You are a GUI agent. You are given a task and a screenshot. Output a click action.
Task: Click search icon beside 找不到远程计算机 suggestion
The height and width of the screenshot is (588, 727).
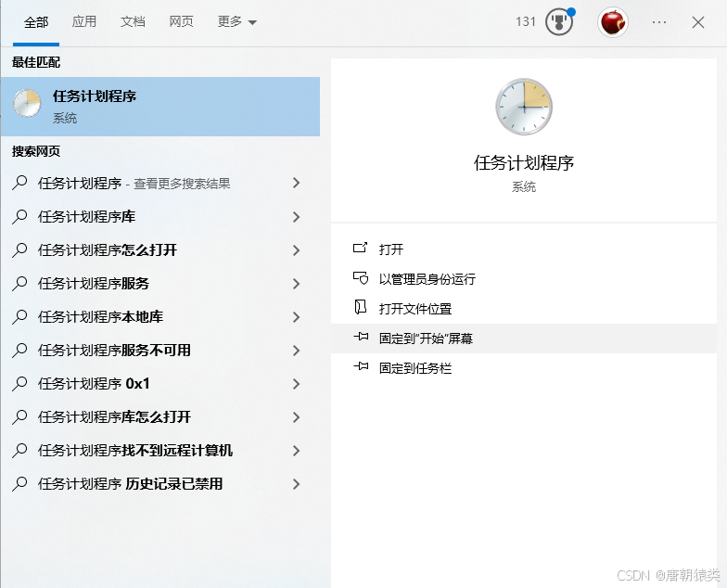[19, 451]
